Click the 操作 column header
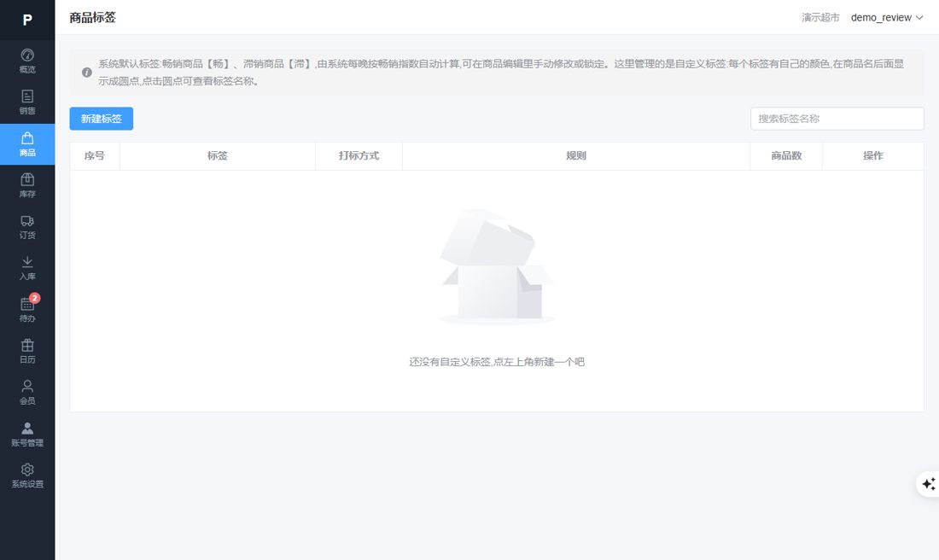This screenshot has height=560, width=939. click(x=873, y=155)
